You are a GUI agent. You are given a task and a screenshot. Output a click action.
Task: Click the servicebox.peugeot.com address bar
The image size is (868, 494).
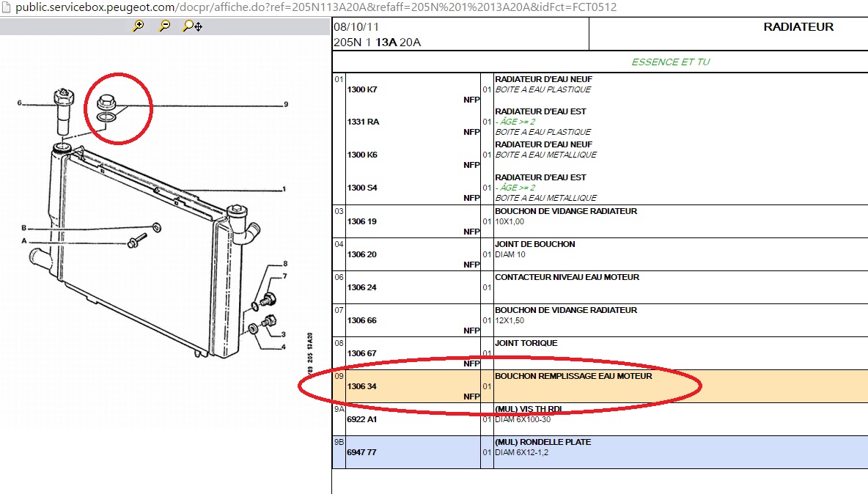pyautogui.click(x=315, y=7)
